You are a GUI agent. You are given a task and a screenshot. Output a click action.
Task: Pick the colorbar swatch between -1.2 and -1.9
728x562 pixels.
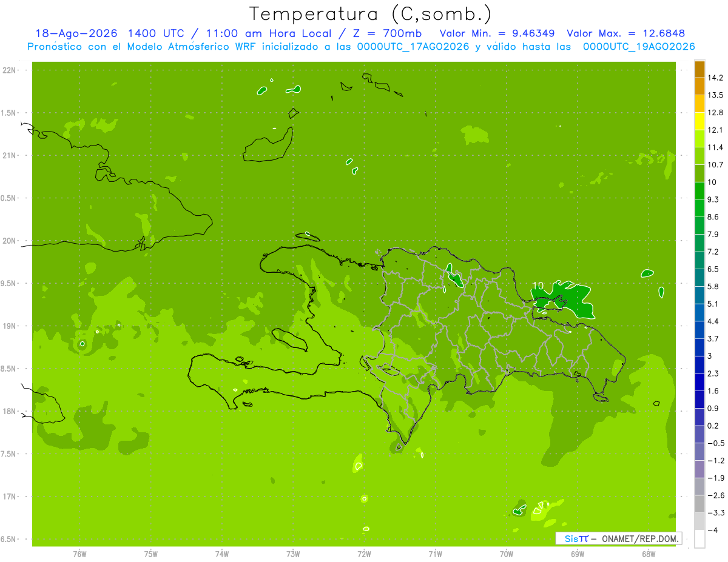tap(699, 469)
